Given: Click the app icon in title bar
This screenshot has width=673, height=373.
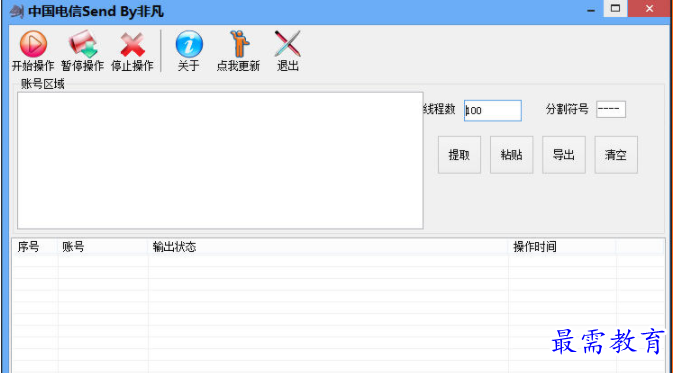Looking at the screenshot, I should (x=17, y=11).
